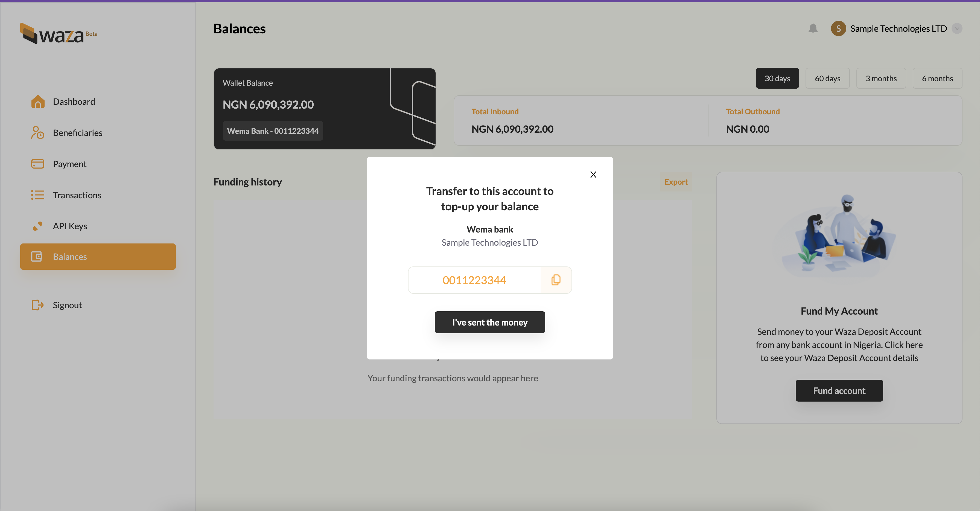Click the Signout exit icon
The image size is (980, 511).
point(38,305)
